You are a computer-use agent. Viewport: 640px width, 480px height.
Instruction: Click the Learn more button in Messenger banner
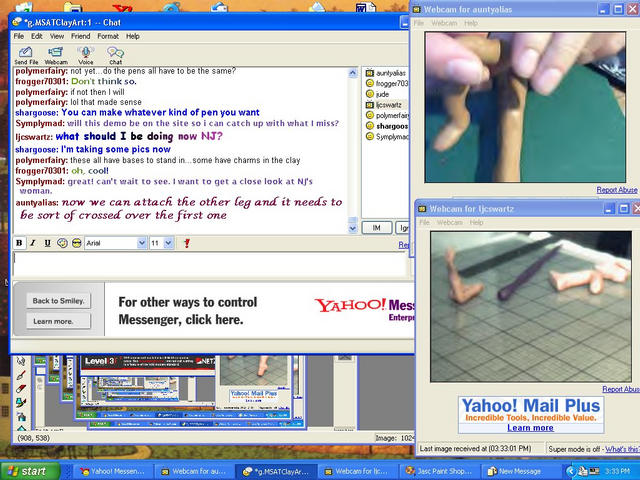coord(58,321)
